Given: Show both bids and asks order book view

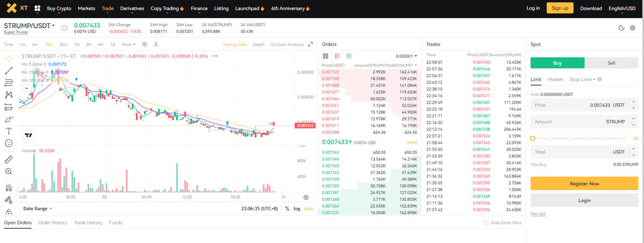Looking at the screenshot, I should pos(326,56).
